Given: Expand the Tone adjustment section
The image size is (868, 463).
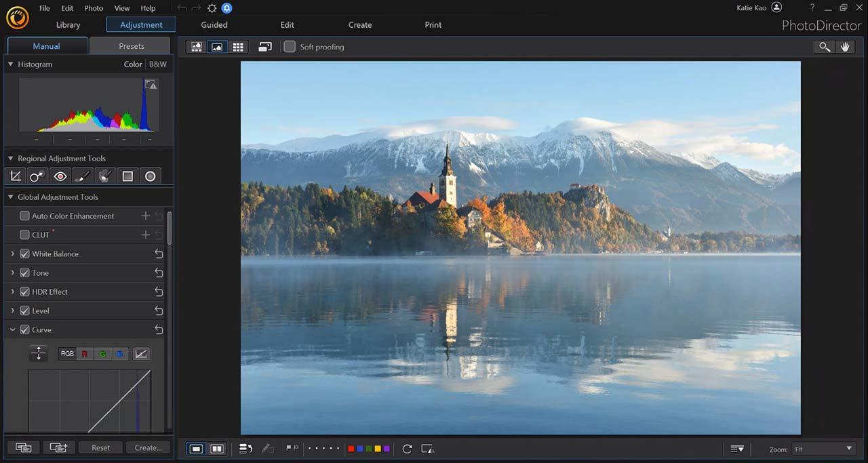Looking at the screenshot, I should pyautogui.click(x=12, y=273).
